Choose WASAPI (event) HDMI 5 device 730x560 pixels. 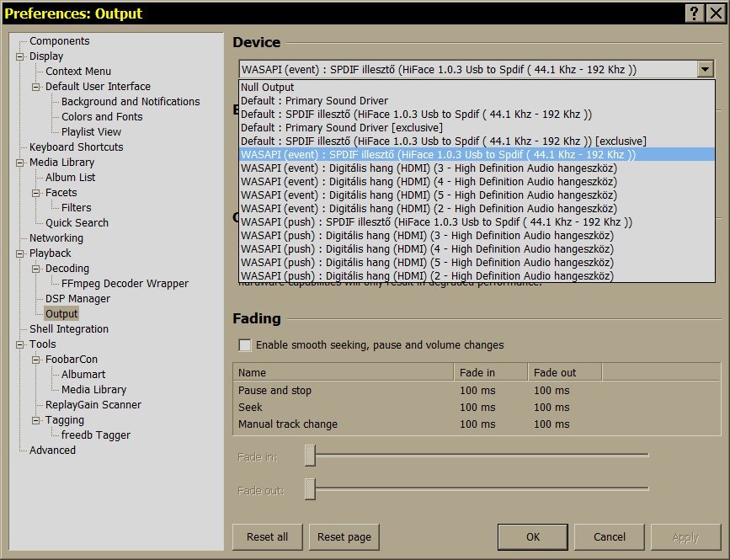pyautogui.click(x=477, y=195)
